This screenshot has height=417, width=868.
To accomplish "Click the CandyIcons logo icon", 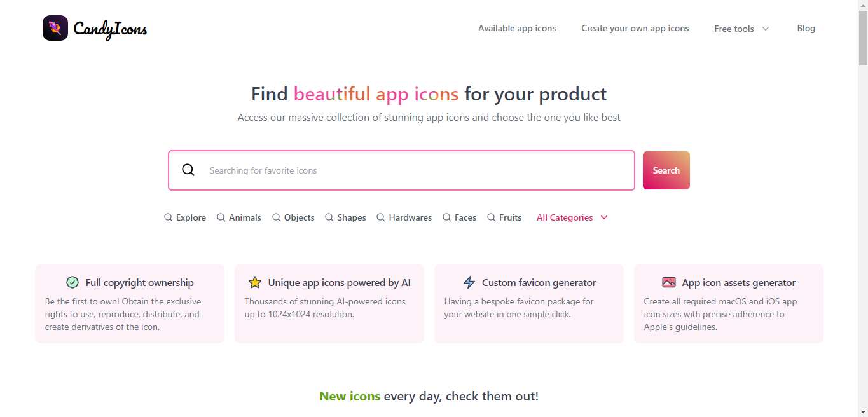I will pos(55,28).
